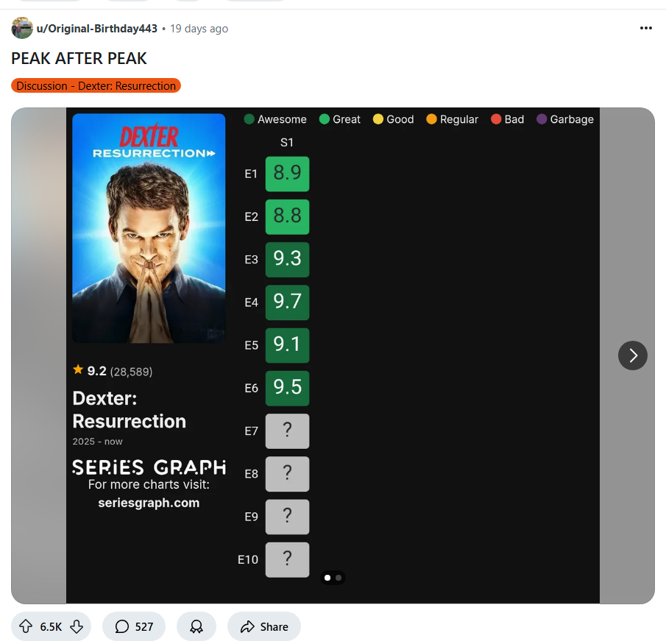Click the E4 rating tile showing 9.7

(287, 302)
